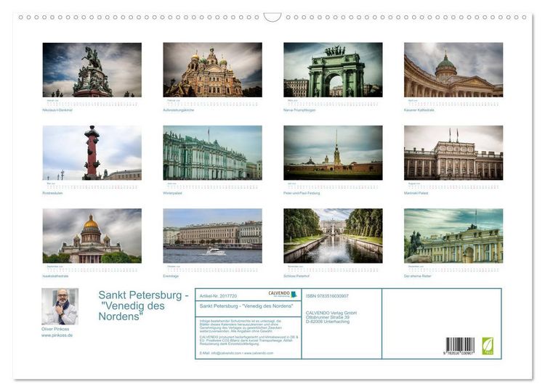This screenshot has width=545, height=392.
Task: Click the day-number strip under Isaakskathedrale photo
Action: pyautogui.click(x=92, y=269)
